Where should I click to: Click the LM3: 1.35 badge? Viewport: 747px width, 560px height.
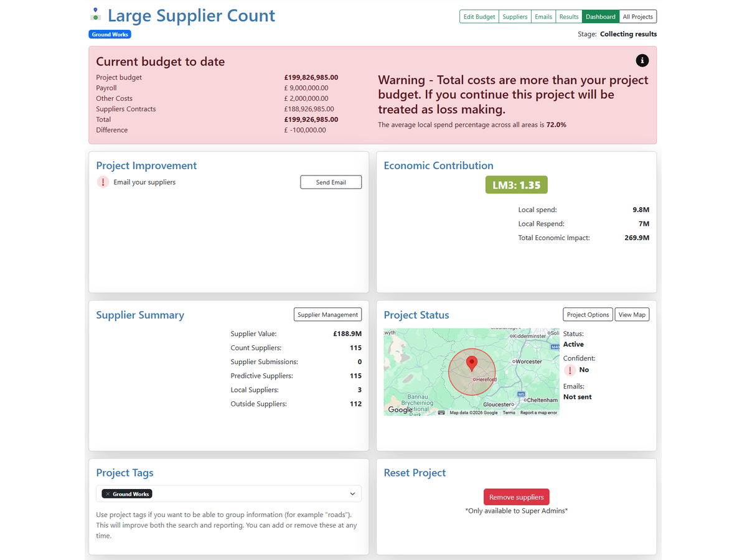tap(516, 185)
